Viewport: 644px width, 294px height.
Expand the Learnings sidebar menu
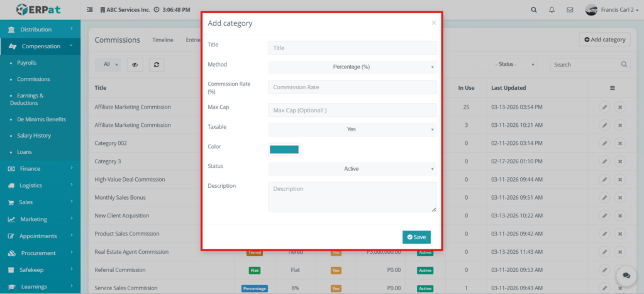pos(40,286)
